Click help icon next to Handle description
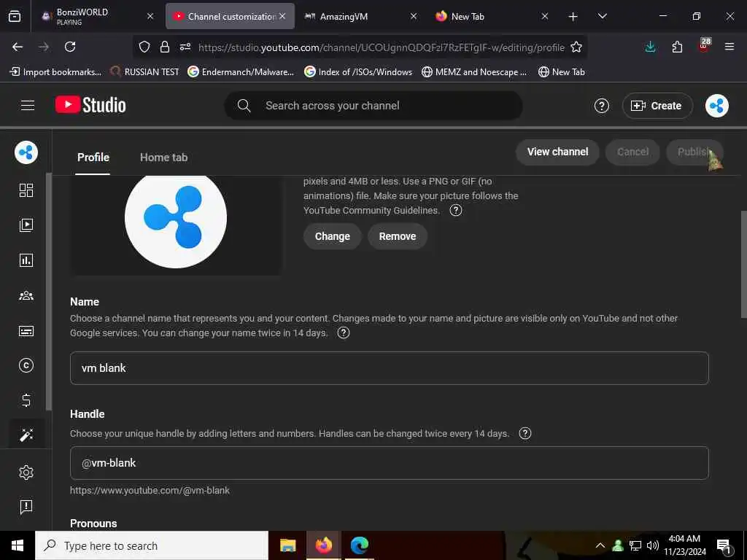 click(525, 433)
